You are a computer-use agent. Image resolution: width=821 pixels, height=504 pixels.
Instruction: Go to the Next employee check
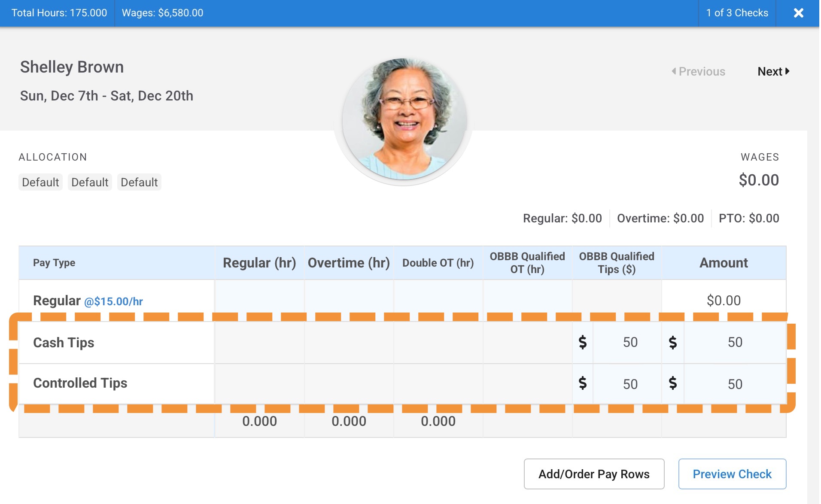[x=773, y=71]
